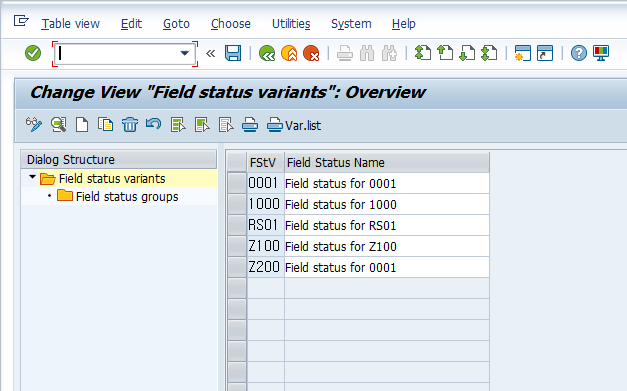627x391 pixels.
Task: Click the Find binoculars icon
Action: [x=367, y=53]
